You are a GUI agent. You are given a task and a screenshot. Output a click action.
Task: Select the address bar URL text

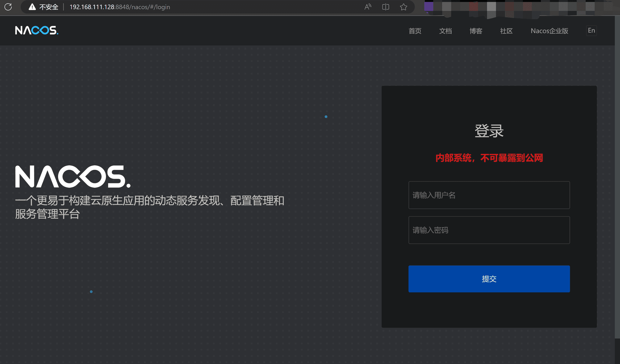tap(120, 7)
